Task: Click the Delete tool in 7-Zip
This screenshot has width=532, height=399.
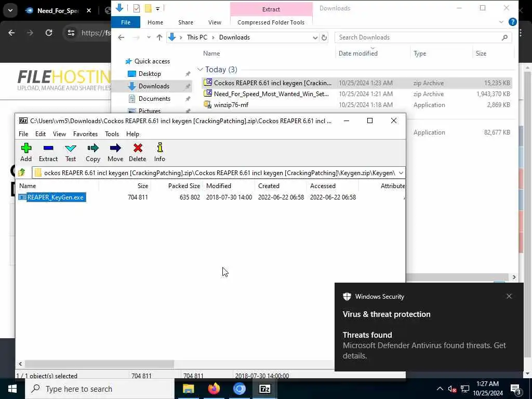Action: (137, 152)
